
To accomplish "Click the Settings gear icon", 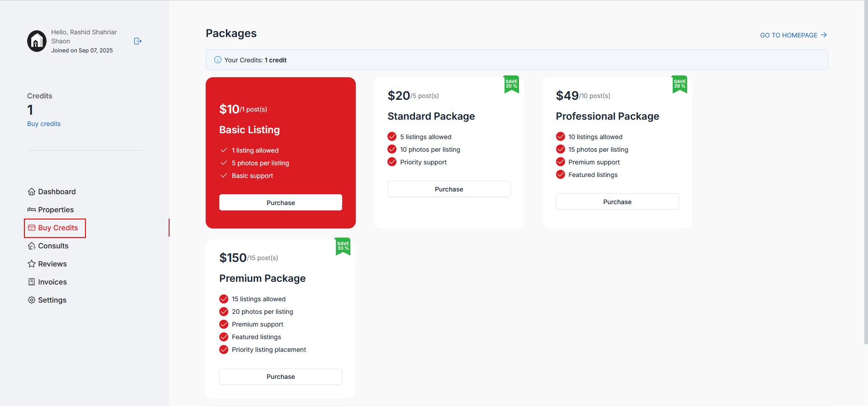I will click(32, 300).
